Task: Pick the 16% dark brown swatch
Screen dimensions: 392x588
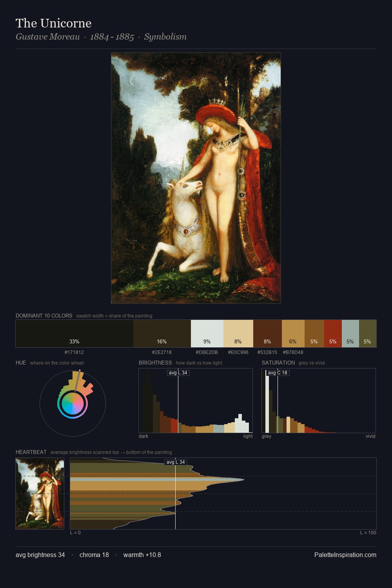Action: point(162,334)
